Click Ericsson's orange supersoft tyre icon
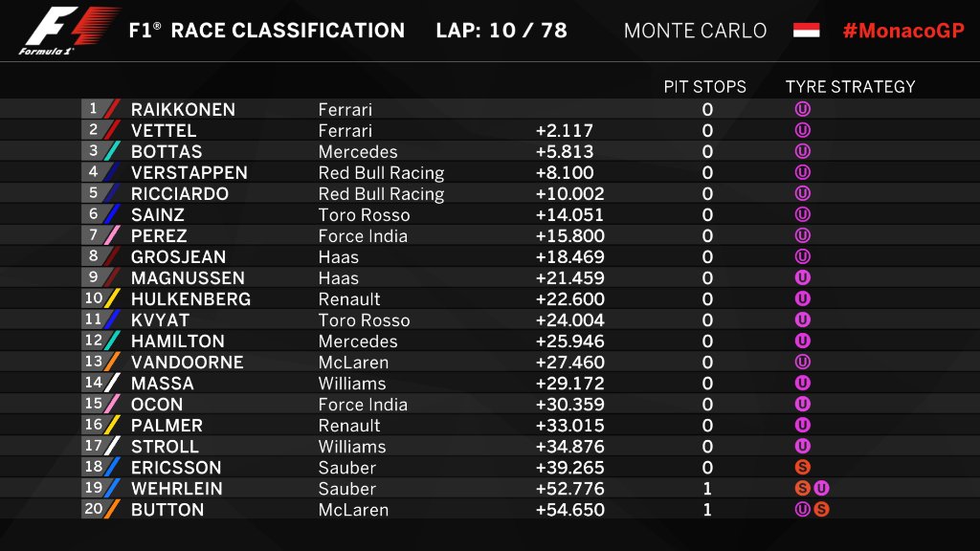Image resolution: width=980 pixels, height=551 pixels. [x=803, y=467]
